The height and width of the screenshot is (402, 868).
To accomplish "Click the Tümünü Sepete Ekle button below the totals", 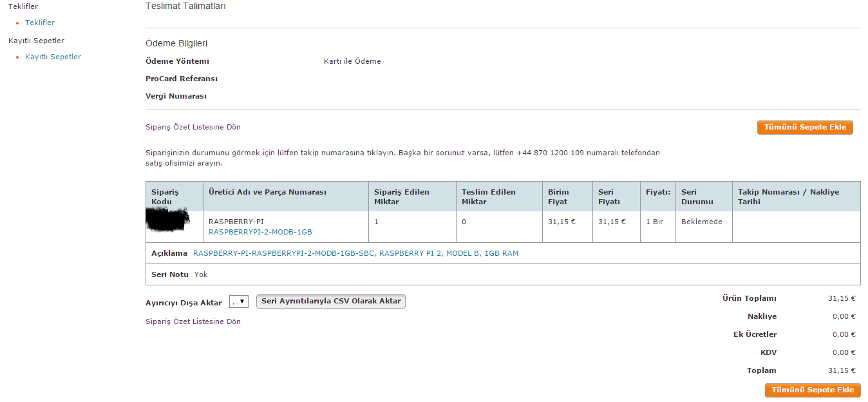I will coord(813,390).
